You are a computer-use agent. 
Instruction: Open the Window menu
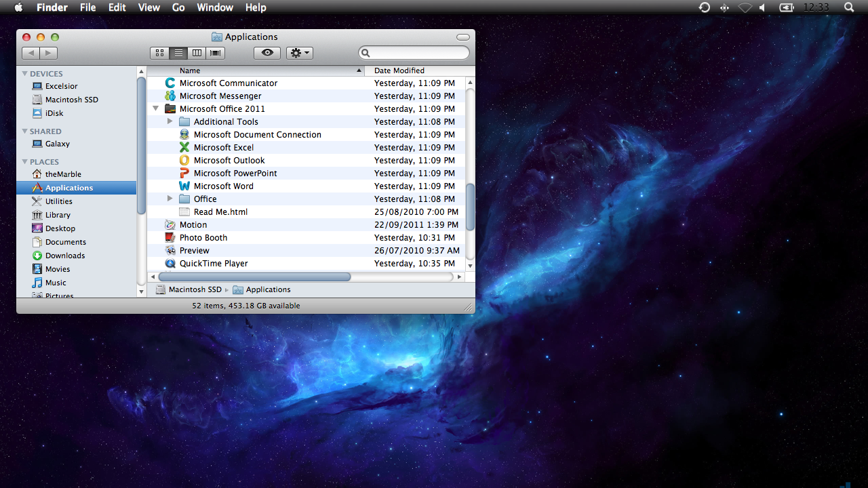click(215, 7)
